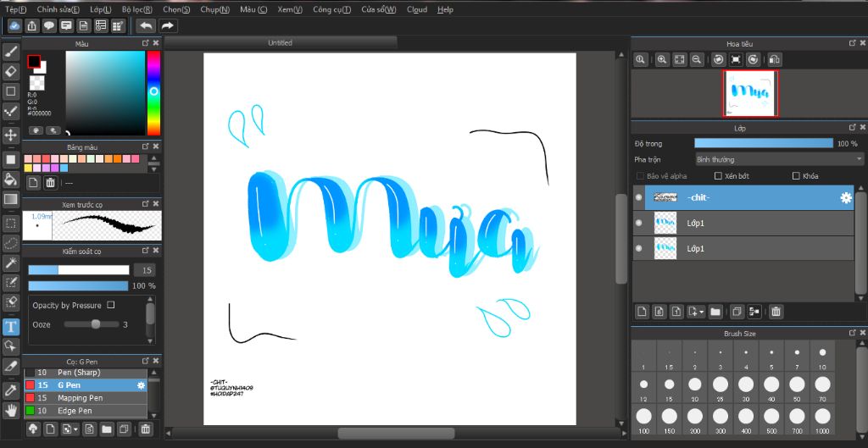Delete brush with trash icon in brush panel

(145, 429)
